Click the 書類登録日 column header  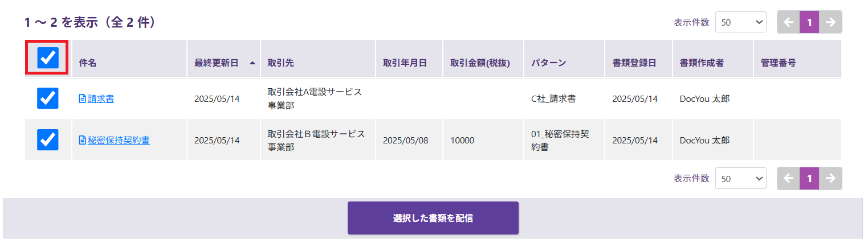[x=634, y=63]
